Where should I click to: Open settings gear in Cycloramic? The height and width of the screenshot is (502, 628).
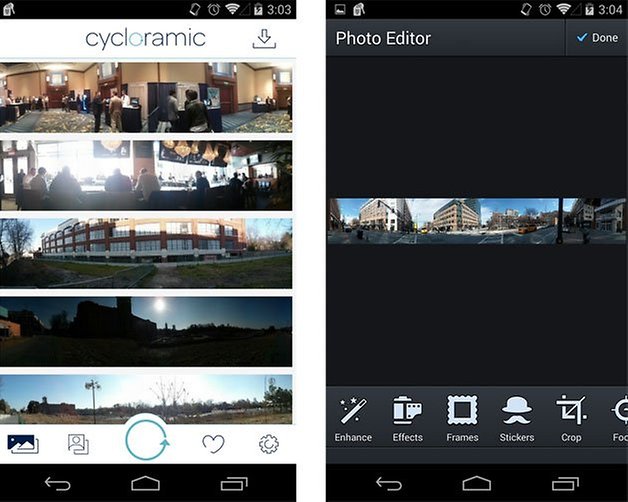tap(269, 444)
